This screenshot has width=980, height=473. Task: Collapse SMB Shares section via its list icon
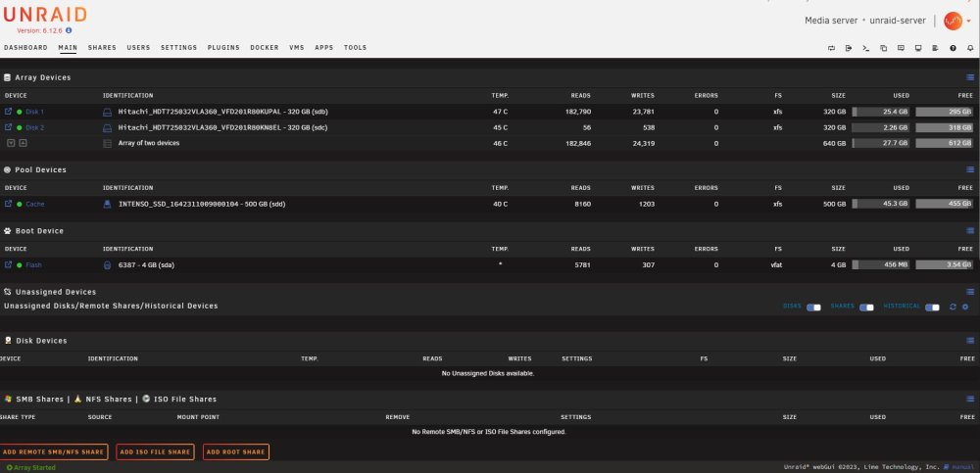[x=970, y=399]
